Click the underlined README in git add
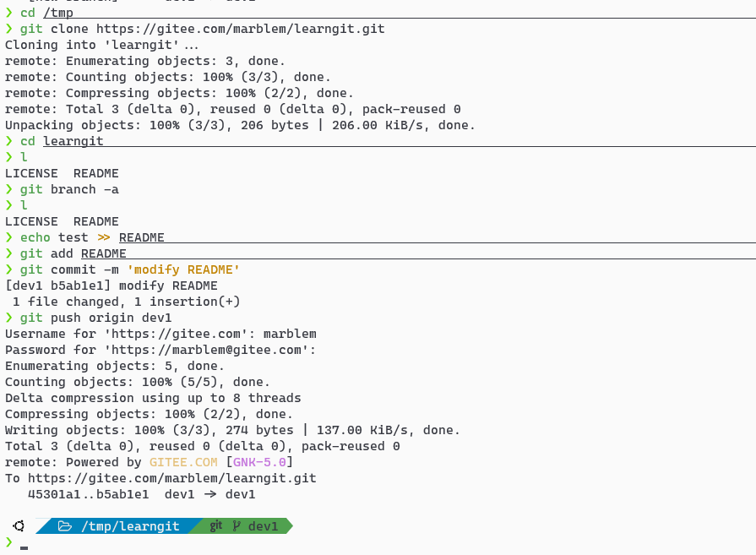 [103, 253]
